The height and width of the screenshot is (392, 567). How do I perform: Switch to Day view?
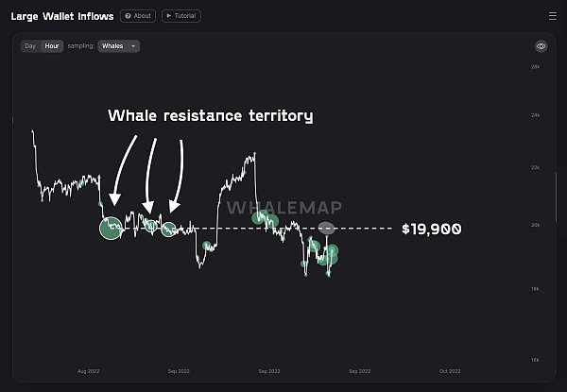30,46
